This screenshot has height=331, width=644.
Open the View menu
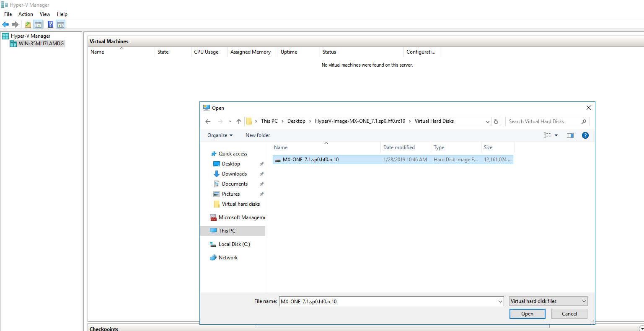(45, 14)
